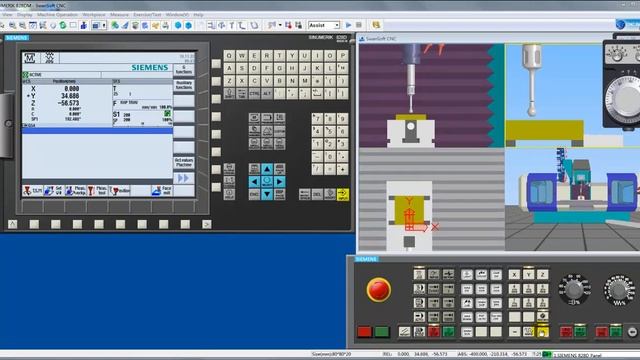
Task: Click the Machine area M icon on screen
Action: pyautogui.click(x=30, y=58)
